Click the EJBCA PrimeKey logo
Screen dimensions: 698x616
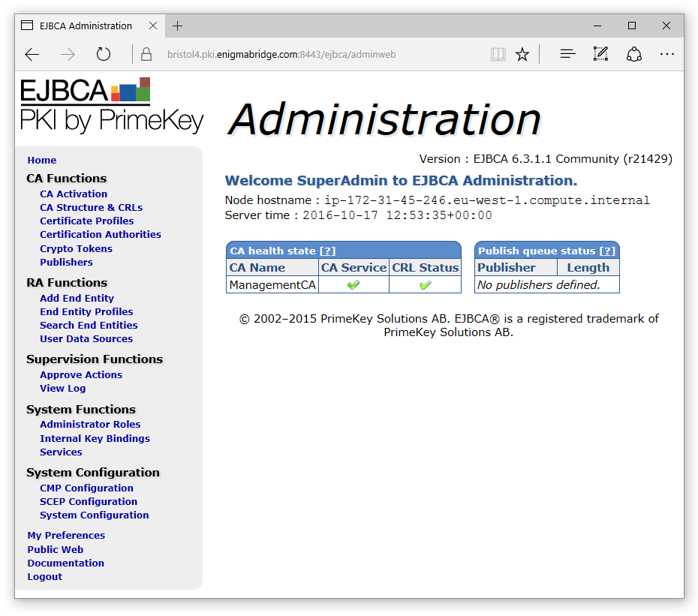pyautogui.click(x=111, y=106)
